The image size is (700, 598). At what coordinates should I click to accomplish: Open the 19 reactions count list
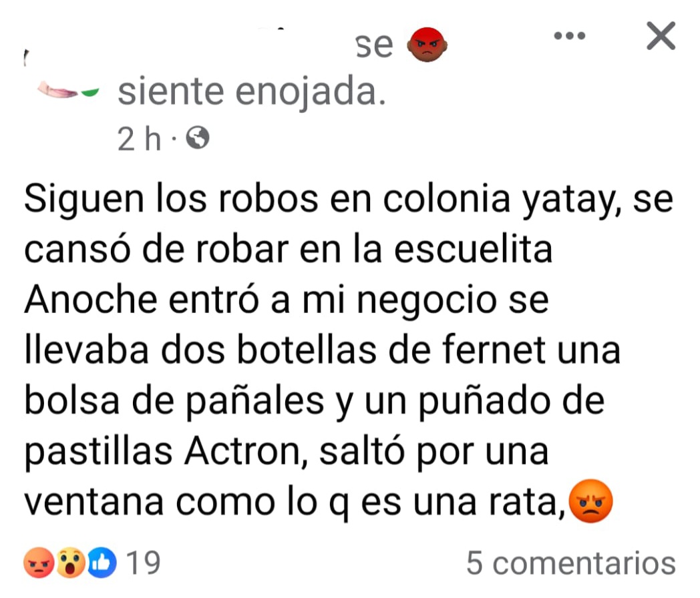[x=143, y=563]
